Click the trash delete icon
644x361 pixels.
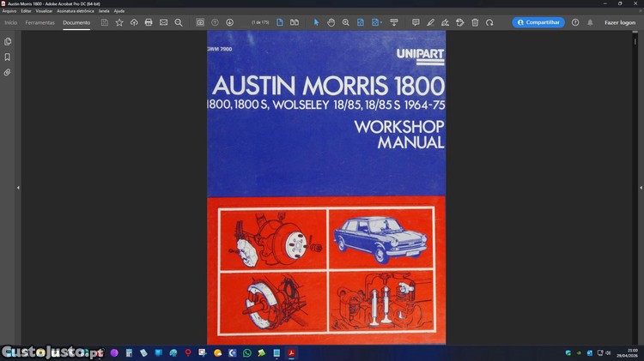[x=475, y=22]
